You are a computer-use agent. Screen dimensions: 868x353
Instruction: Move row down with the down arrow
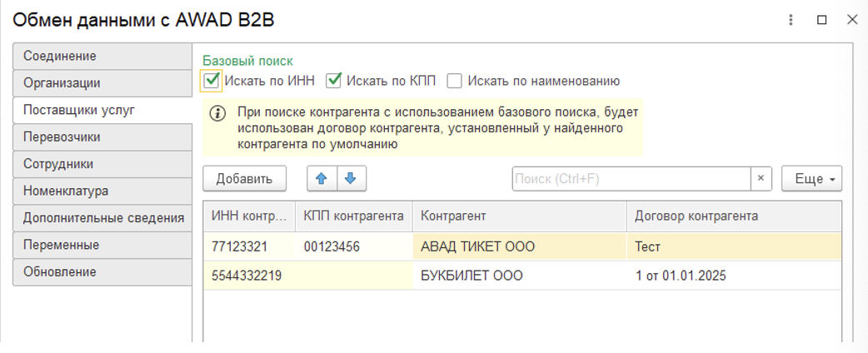pyautogui.click(x=351, y=179)
